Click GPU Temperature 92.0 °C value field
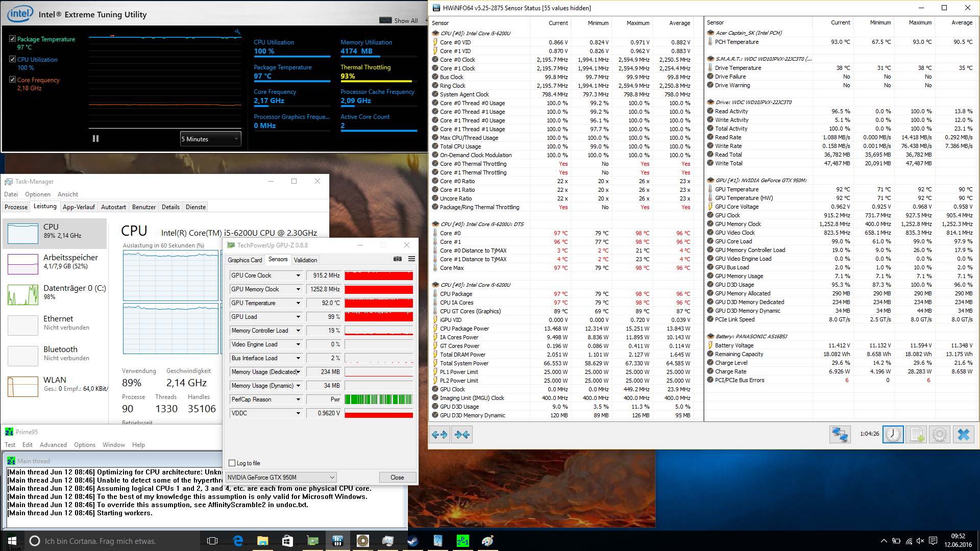 [x=324, y=303]
